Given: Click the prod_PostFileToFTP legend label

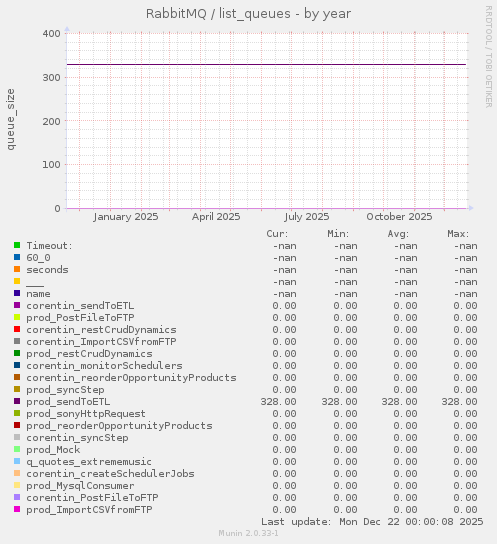Looking at the screenshot, I should (x=80, y=318).
